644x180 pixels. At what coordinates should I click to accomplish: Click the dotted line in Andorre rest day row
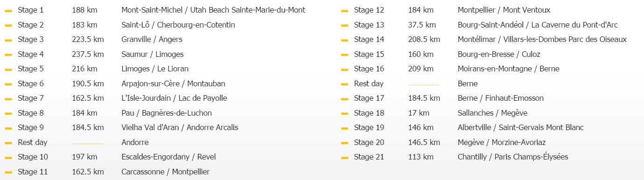tap(88, 143)
